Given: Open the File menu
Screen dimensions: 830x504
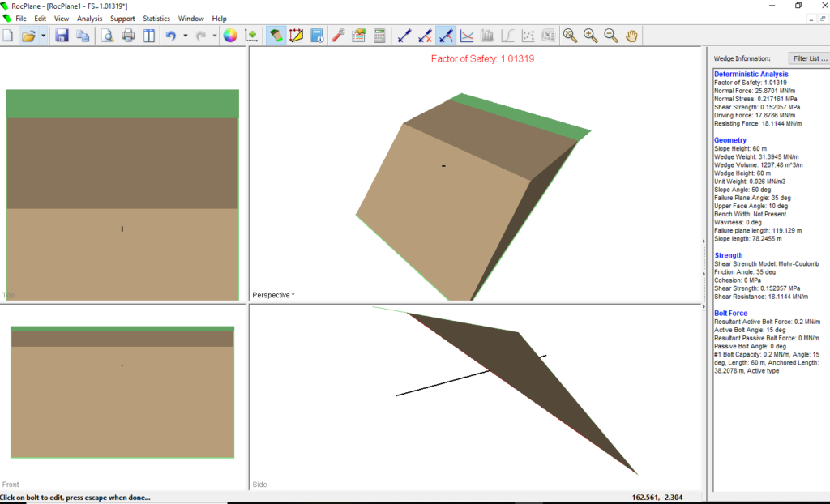Looking at the screenshot, I should pos(21,19).
